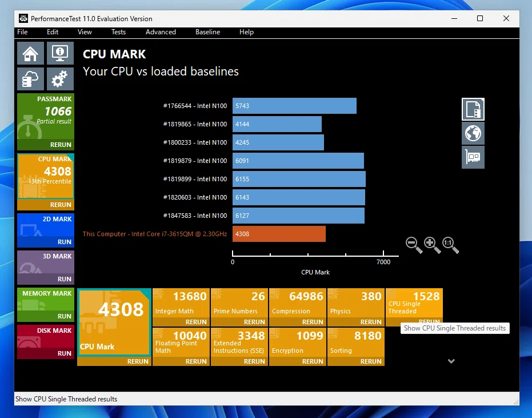Click the export results document icon

[473, 109]
